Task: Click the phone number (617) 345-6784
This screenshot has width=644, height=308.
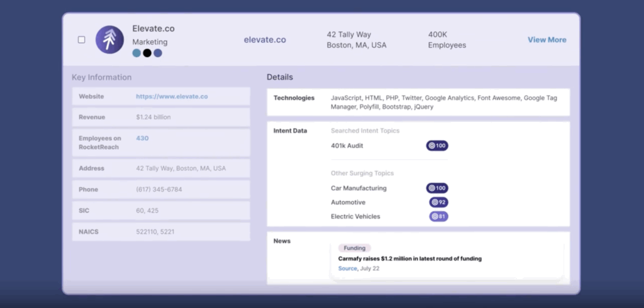Action: tap(158, 189)
